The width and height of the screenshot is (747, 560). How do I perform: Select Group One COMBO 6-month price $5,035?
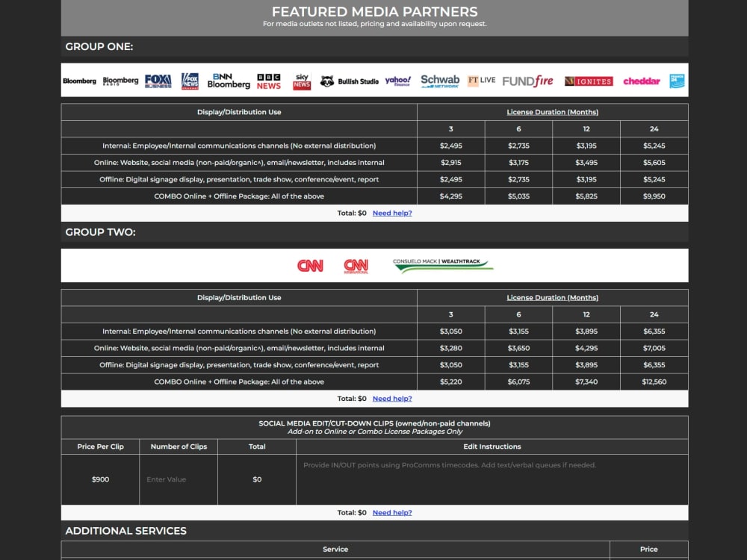coord(519,196)
